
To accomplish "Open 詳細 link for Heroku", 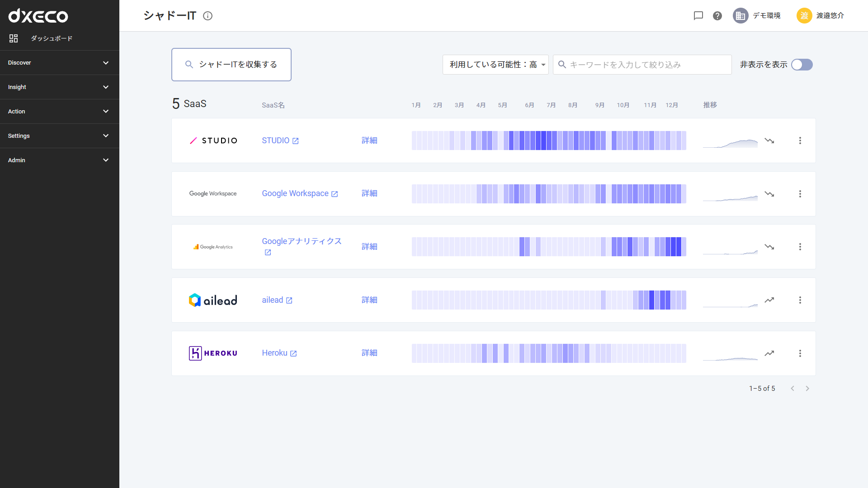I will [369, 353].
